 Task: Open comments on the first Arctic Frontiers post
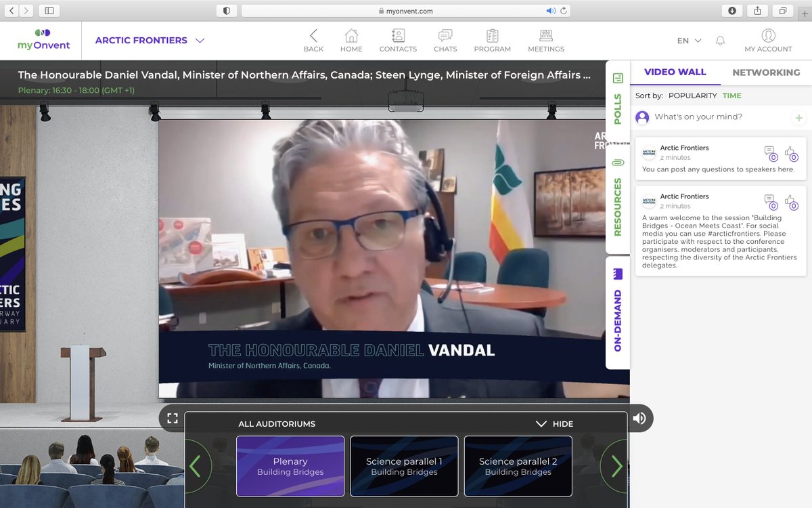coord(770,153)
